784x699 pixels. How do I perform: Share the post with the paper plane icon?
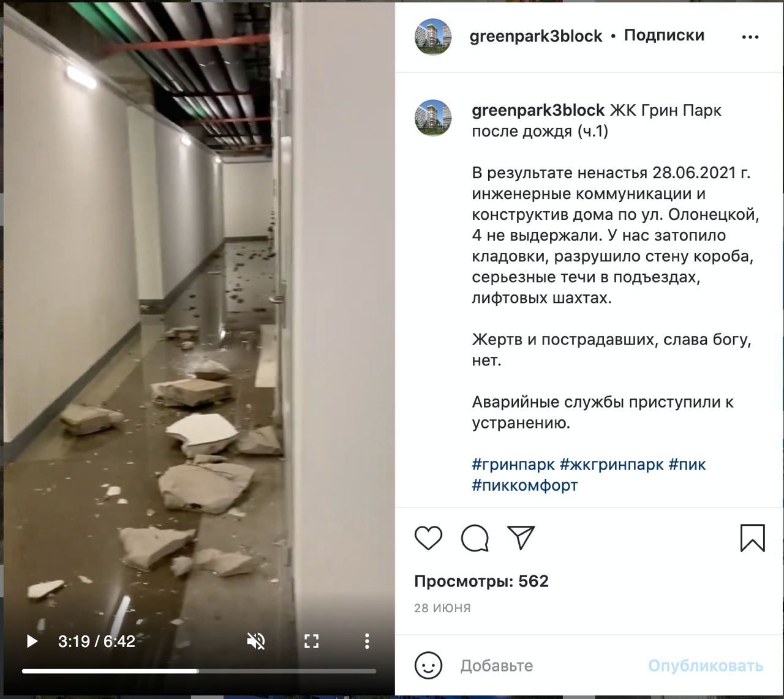coord(521,537)
